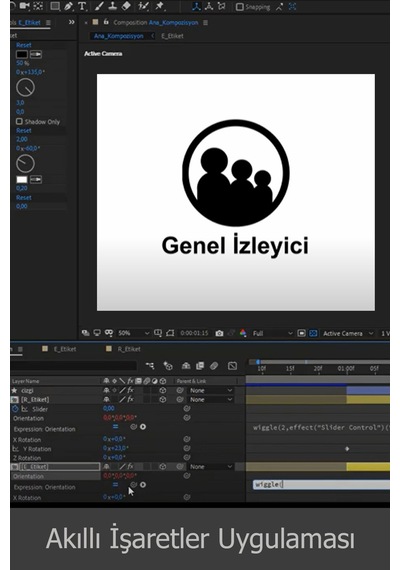Click Reset above the 2,00 value
400x570 pixels.
(x=24, y=130)
